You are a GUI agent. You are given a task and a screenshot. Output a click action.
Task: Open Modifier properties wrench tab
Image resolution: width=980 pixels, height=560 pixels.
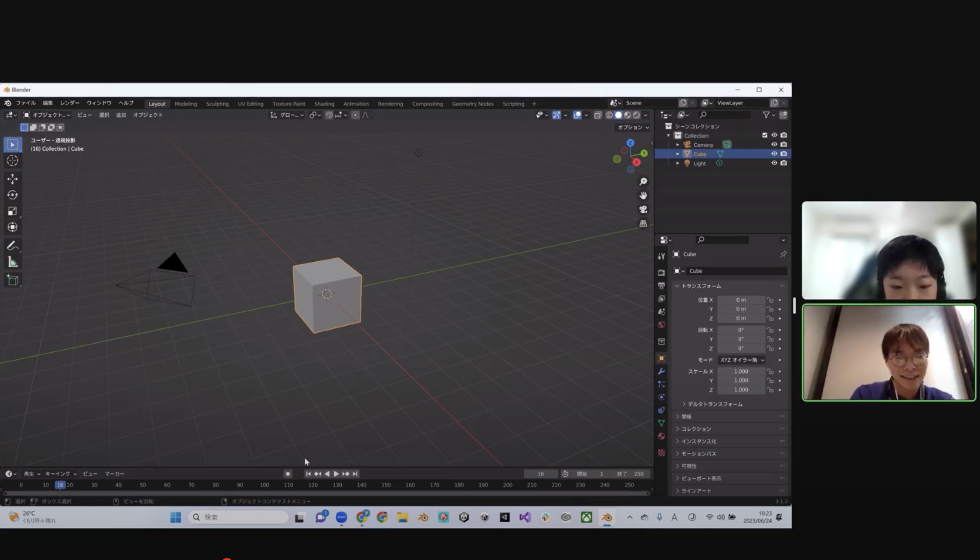[661, 371]
